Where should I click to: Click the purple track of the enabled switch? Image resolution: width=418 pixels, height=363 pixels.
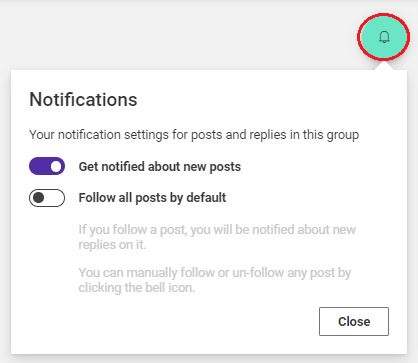coord(39,166)
